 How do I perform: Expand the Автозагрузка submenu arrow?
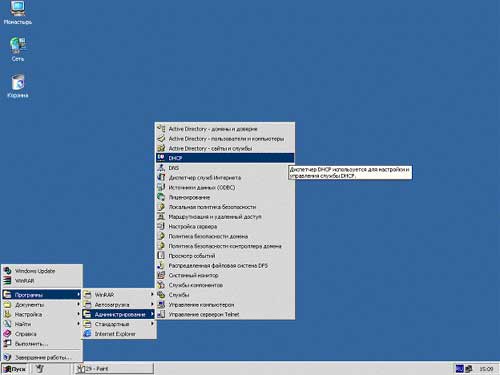[x=152, y=304]
